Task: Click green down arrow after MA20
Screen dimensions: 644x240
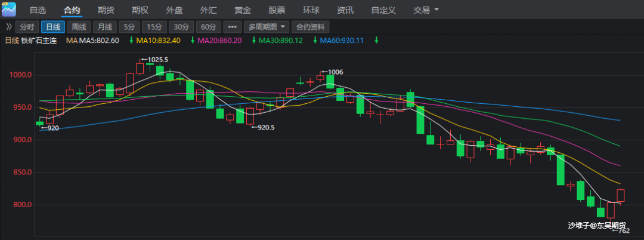Action: point(254,40)
